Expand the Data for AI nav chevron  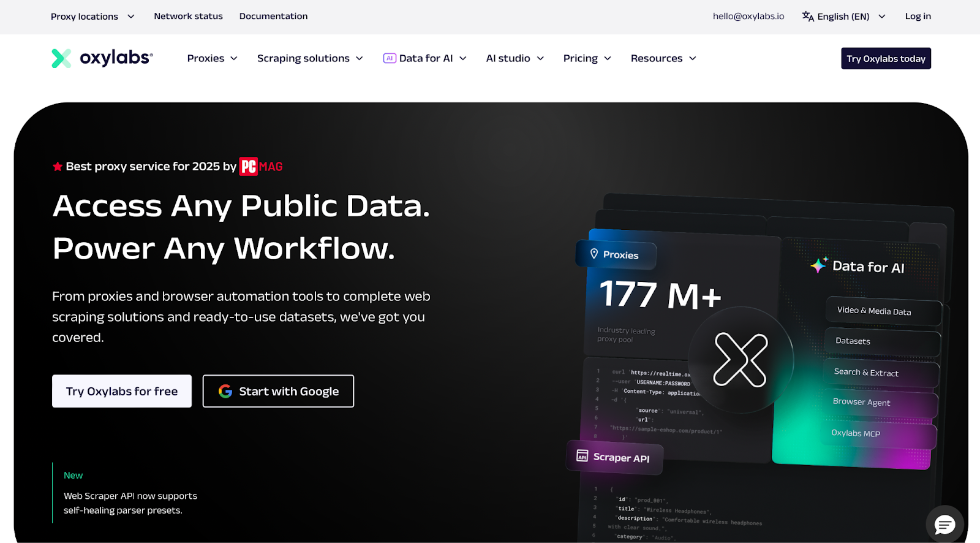(x=463, y=58)
